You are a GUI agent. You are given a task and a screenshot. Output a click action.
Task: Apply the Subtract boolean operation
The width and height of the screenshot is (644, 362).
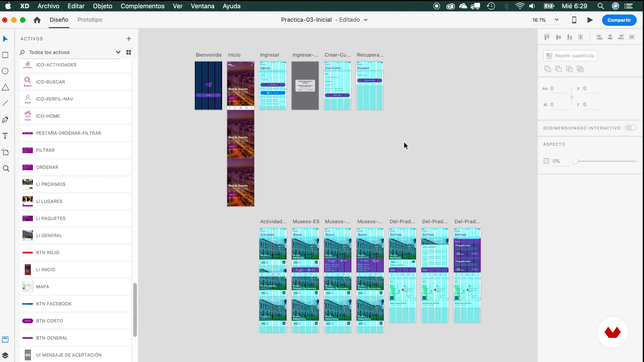(558, 69)
